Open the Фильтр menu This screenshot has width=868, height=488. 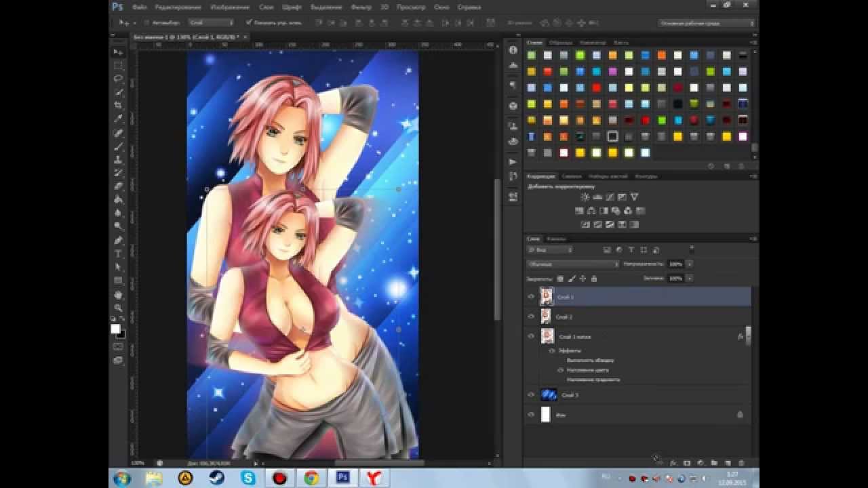pos(361,7)
